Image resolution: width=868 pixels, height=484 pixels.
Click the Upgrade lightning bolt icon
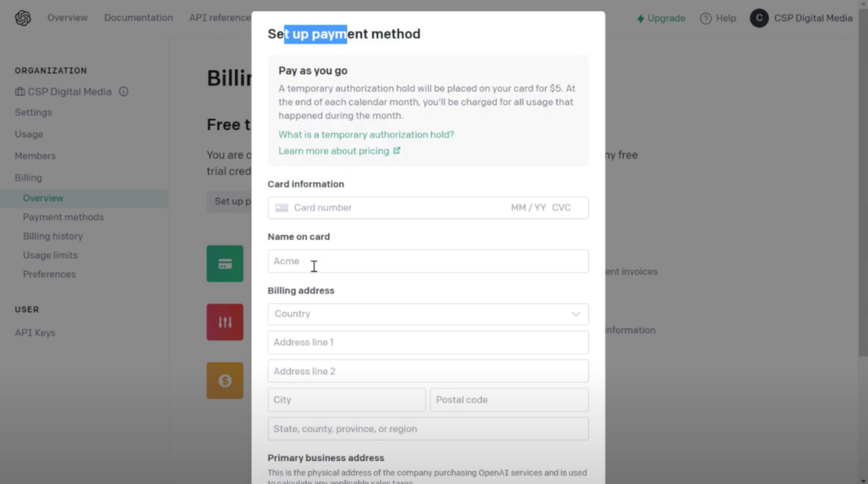[x=640, y=19]
